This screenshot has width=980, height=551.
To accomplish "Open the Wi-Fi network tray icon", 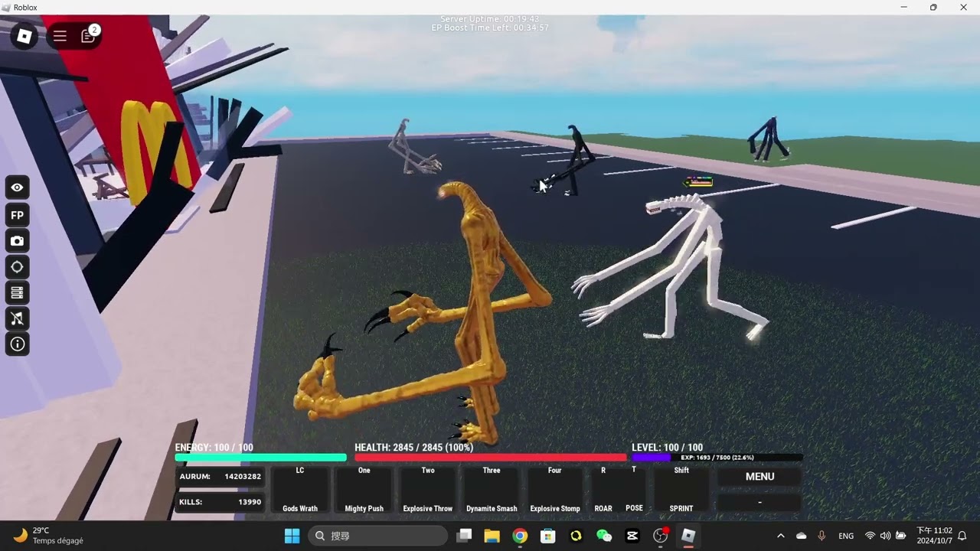I will tap(870, 536).
